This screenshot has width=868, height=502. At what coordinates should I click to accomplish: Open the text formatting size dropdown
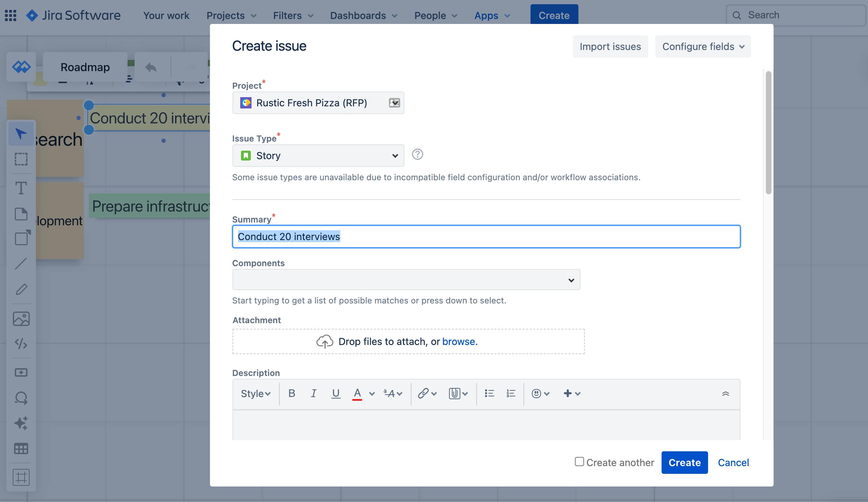[x=393, y=393]
